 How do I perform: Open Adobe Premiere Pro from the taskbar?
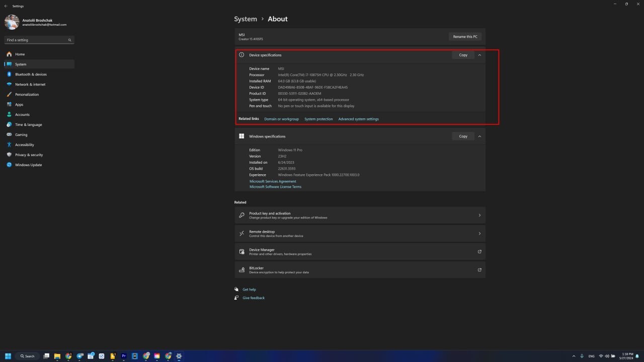pos(124,356)
